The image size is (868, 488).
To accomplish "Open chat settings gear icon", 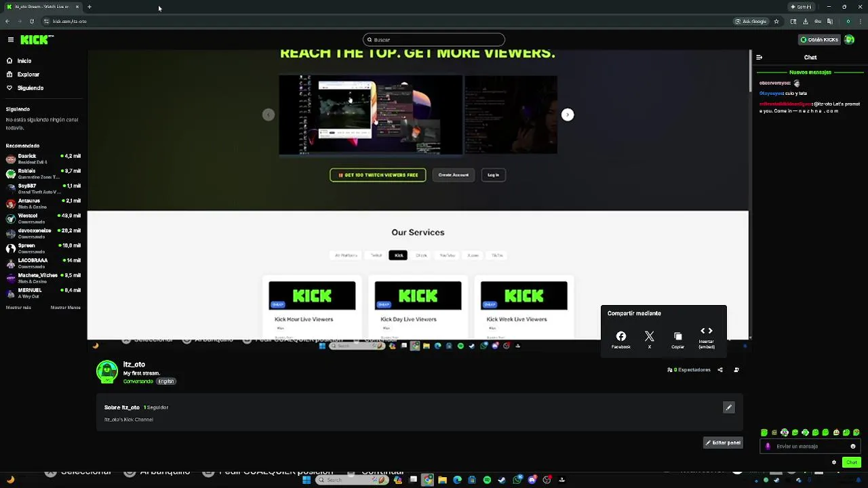I will (x=834, y=462).
